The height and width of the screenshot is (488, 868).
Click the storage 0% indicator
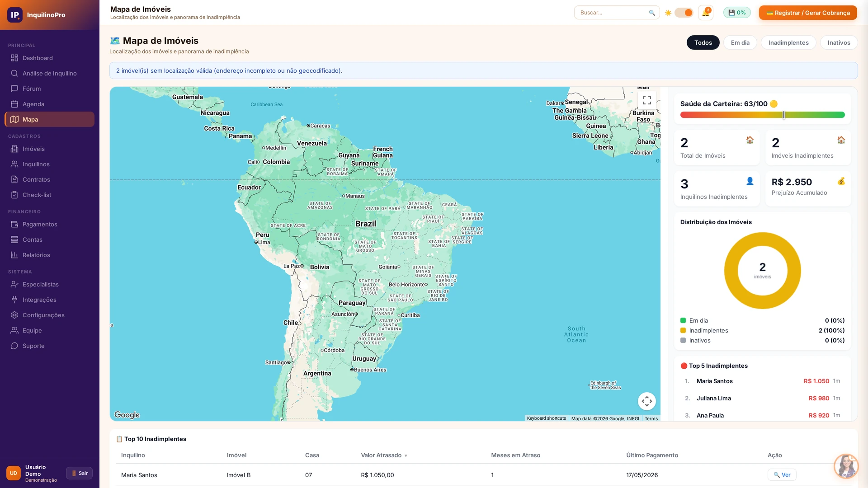click(x=737, y=13)
